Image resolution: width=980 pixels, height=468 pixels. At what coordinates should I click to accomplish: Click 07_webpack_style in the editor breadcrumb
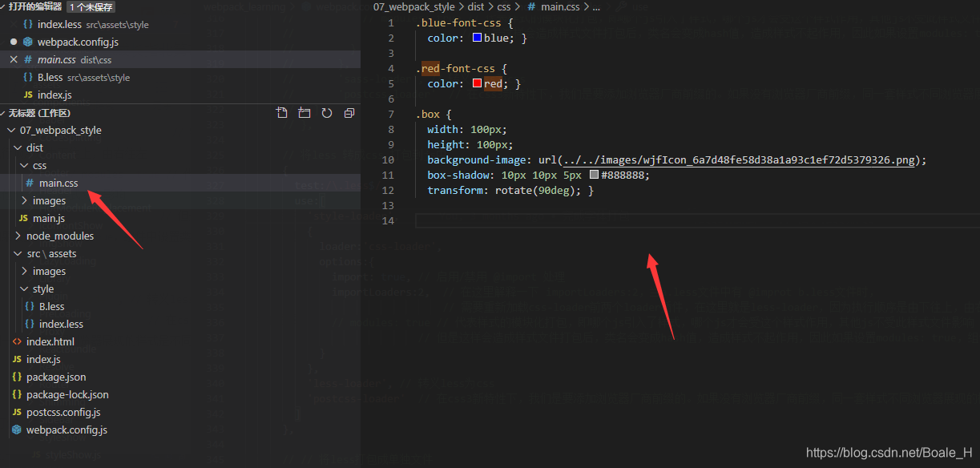414,6
